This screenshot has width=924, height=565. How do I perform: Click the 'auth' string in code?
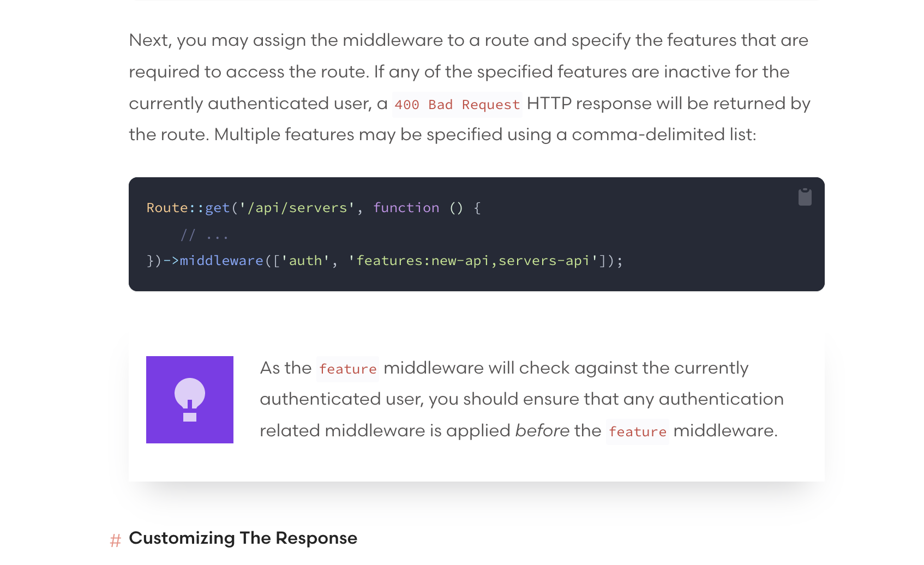305,261
